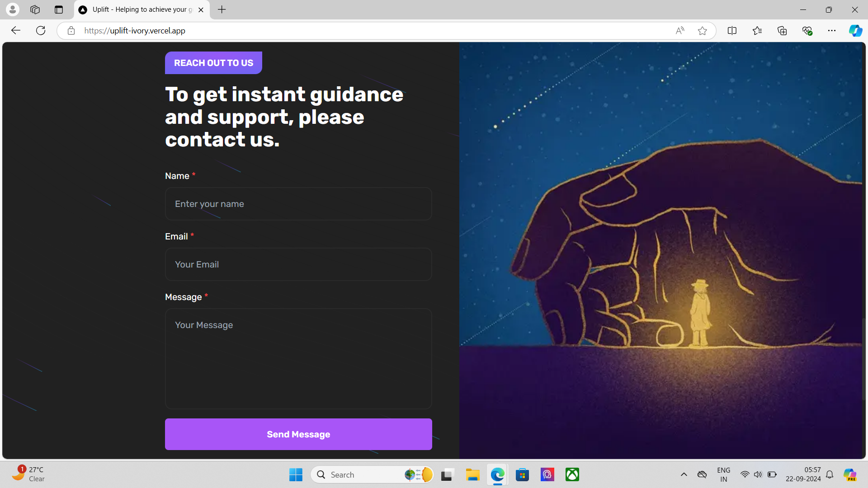Add page to favorites star icon

coord(702,30)
